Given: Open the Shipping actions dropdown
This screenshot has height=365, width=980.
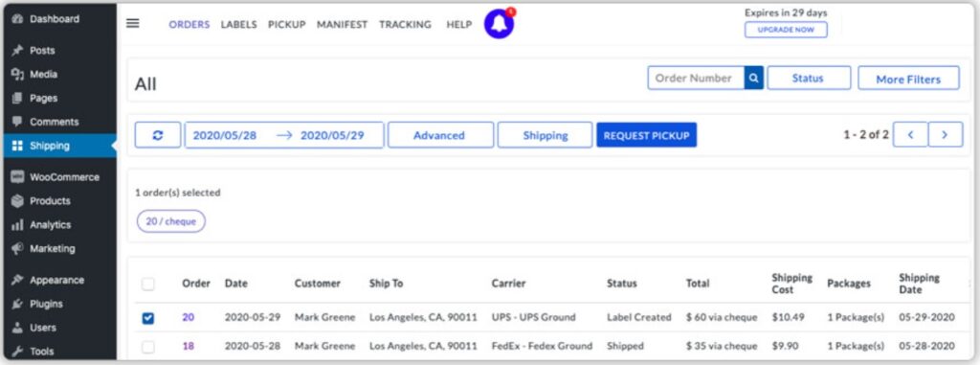Looking at the screenshot, I should coord(545,135).
